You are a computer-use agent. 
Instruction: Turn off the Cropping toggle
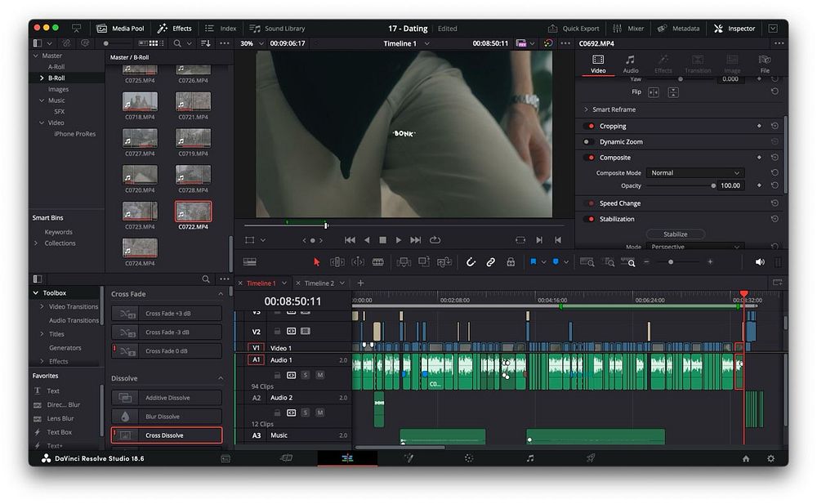point(589,127)
